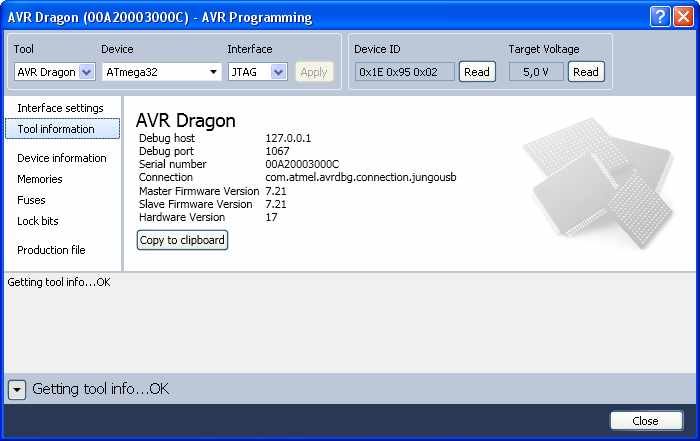Click log entry 'Getting tool info...OK'

59,282
